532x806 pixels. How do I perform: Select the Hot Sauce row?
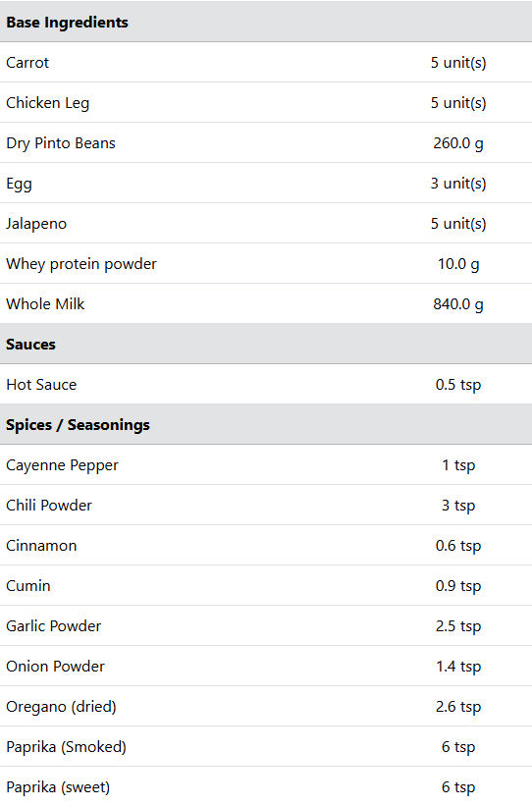(x=266, y=385)
